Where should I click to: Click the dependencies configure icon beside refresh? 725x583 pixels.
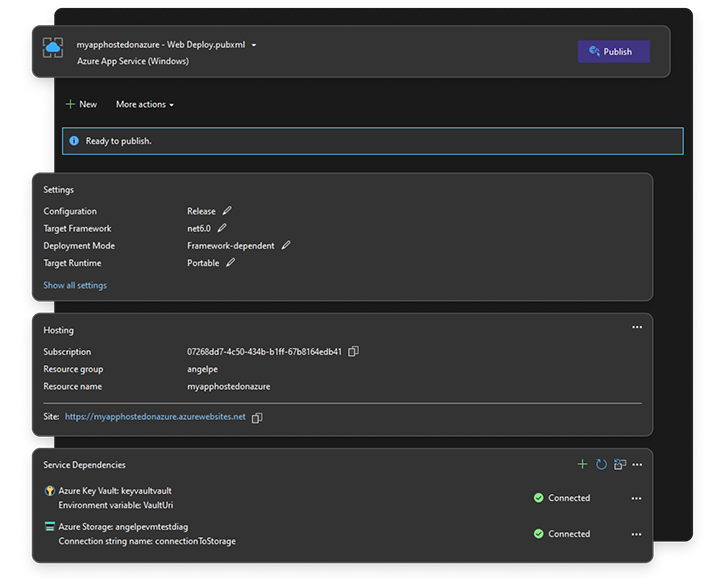click(620, 464)
